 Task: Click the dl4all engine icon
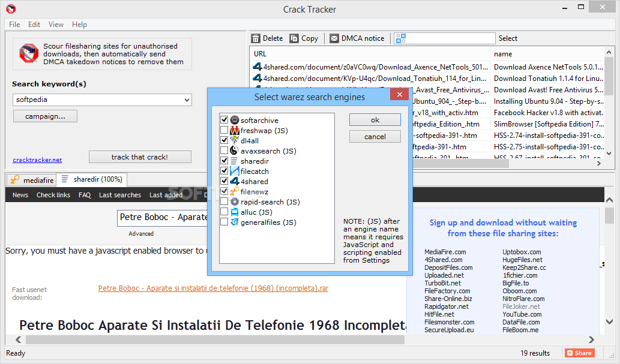(235, 140)
